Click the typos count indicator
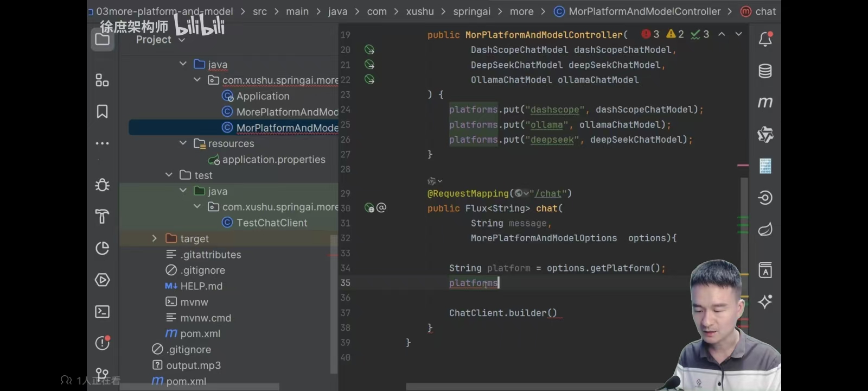The width and height of the screenshot is (868, 391). (x=700, y=34)
